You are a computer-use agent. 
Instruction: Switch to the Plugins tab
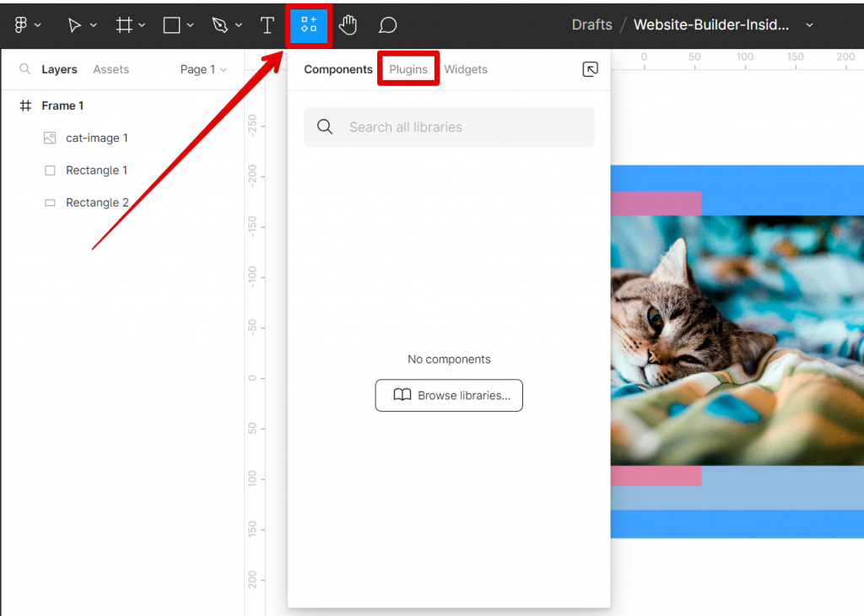(x=408, y=68)
